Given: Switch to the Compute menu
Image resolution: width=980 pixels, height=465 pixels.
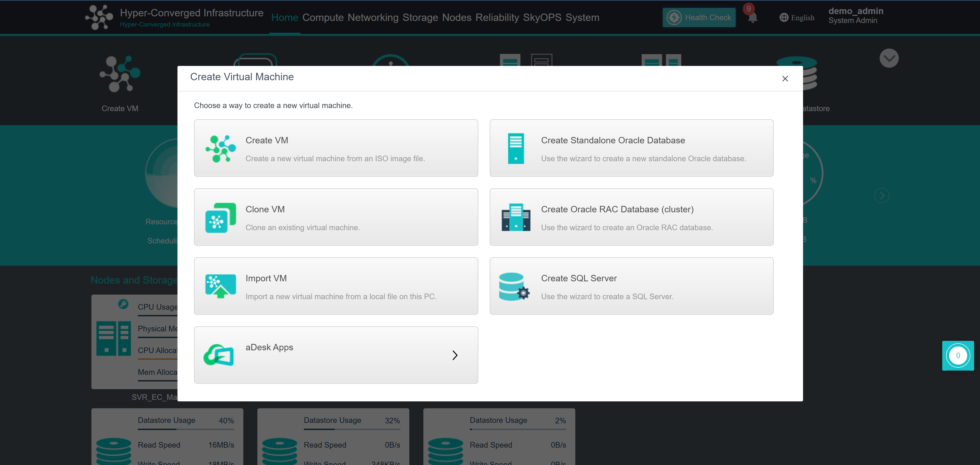Looking at the screenshot, I should pyautogui.click(x=322, y=18).
